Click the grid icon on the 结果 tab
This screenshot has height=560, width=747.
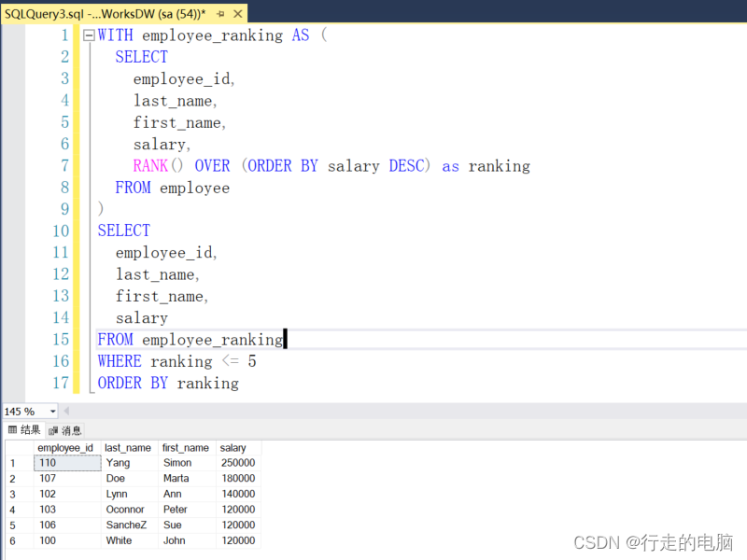coord(12,429)
